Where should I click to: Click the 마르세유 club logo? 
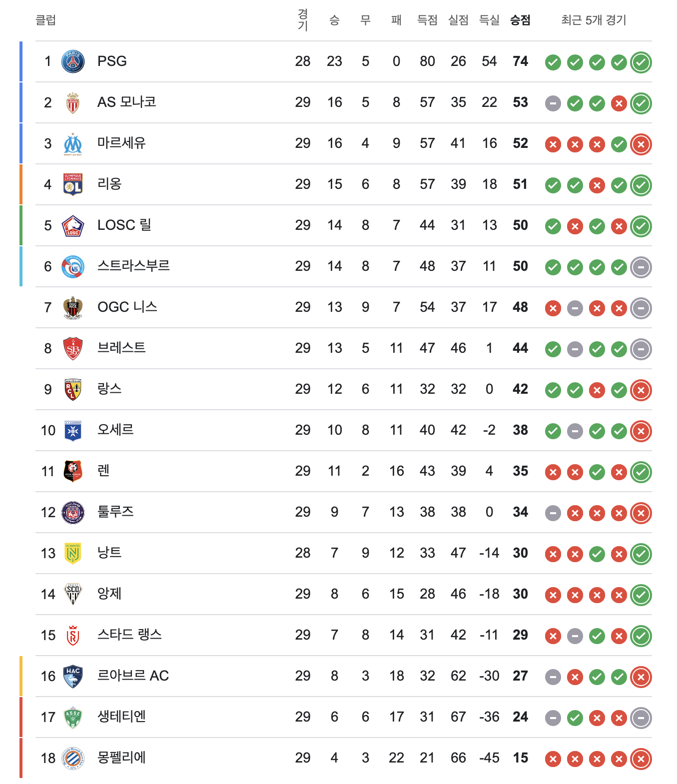coord(73,144)
